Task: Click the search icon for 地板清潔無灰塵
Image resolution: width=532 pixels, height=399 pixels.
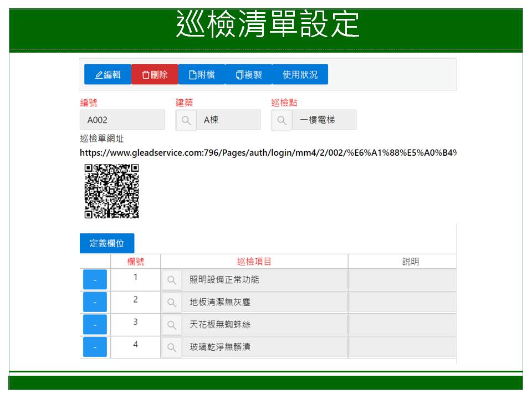Action: 172,303
